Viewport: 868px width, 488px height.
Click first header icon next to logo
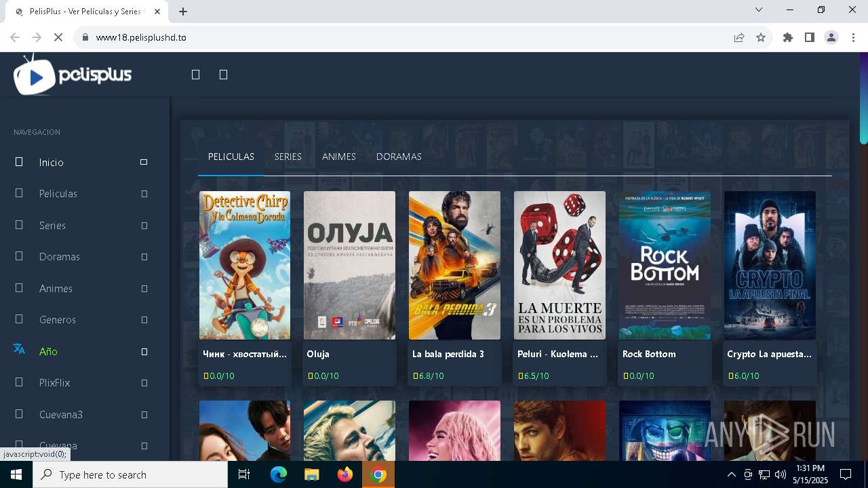click(195, 75)
